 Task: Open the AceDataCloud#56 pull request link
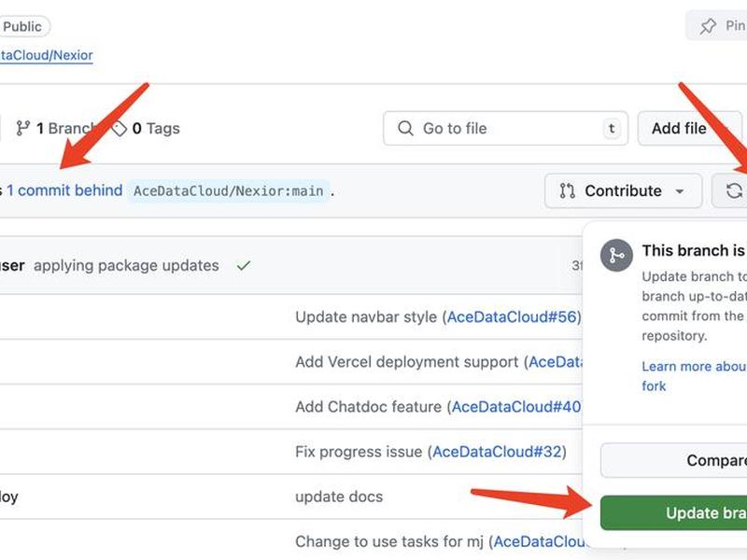point(512,316)
